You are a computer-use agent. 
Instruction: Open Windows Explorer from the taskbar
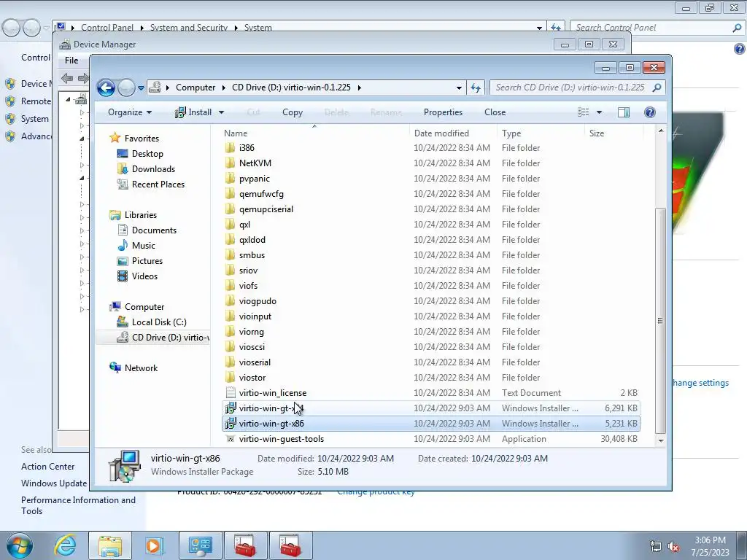[111, 545]
